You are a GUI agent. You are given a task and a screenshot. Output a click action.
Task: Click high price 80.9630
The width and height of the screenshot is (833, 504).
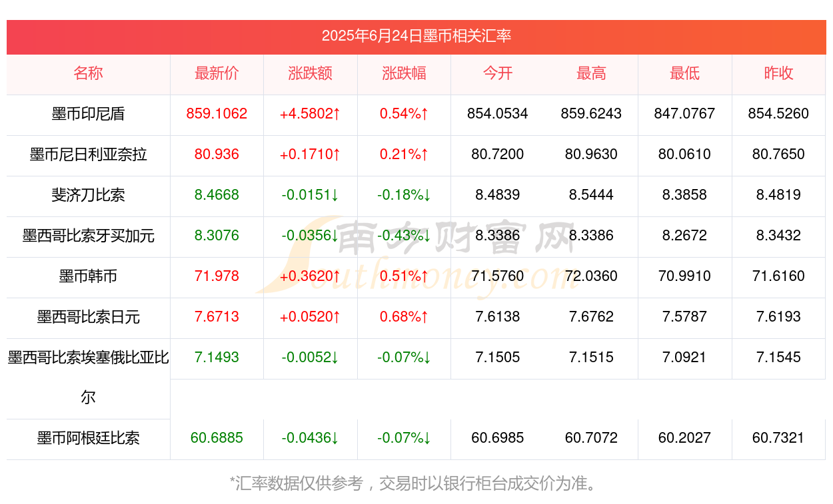pyautogui.click(x=591, y=154)
